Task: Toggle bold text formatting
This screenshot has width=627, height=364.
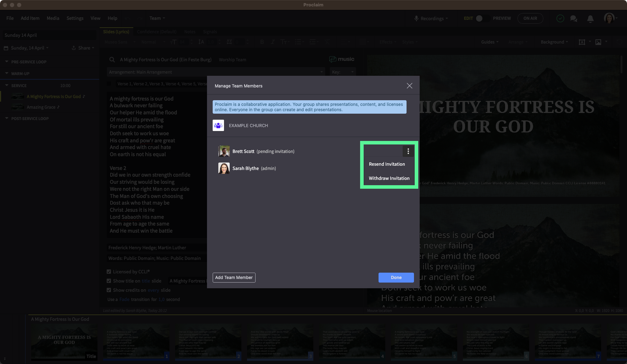Action: (262, 42)
